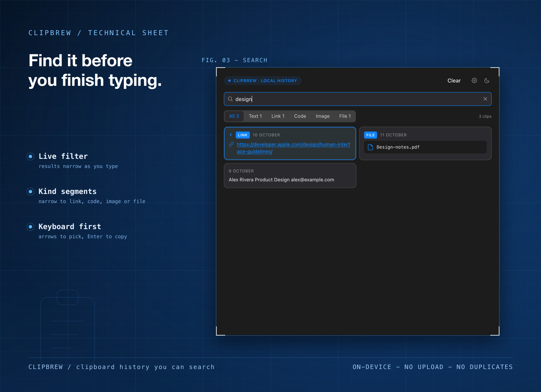Select the All 3 filter segment
541x392 pixels.
234,116
